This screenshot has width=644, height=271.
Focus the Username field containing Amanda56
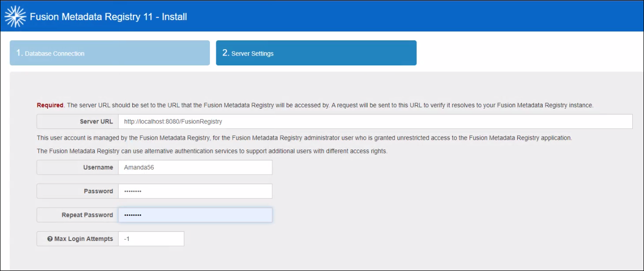tap(195, 168)
